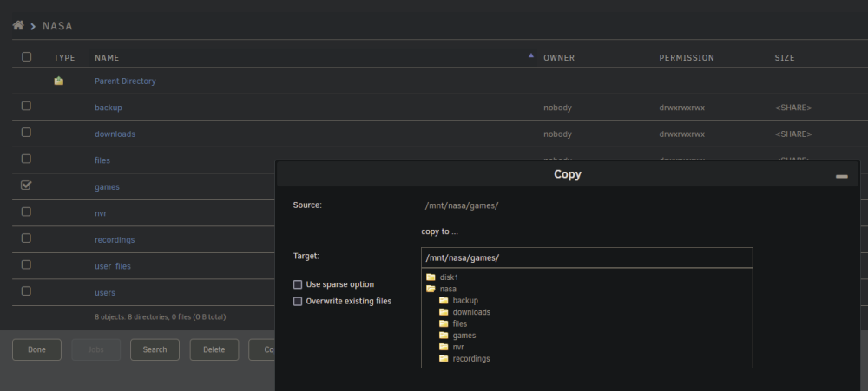Image resolution: width=868 pixels, height=391 pixels.
Task: Click the Delete button
Action: 214,349
